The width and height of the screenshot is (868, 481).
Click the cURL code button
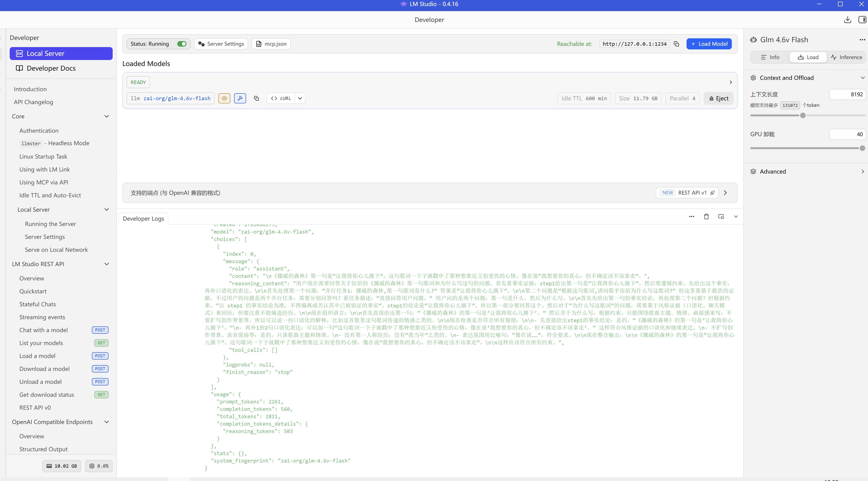281,98
